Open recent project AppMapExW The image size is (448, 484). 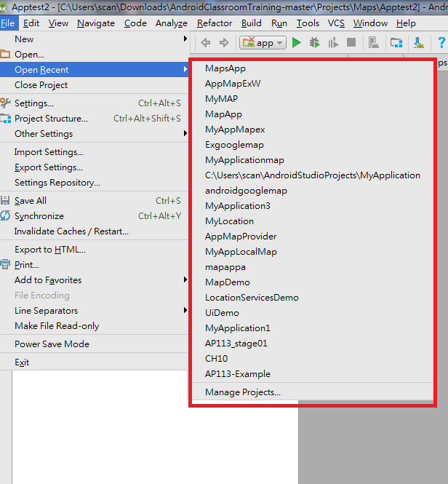[x=313, y=84]
